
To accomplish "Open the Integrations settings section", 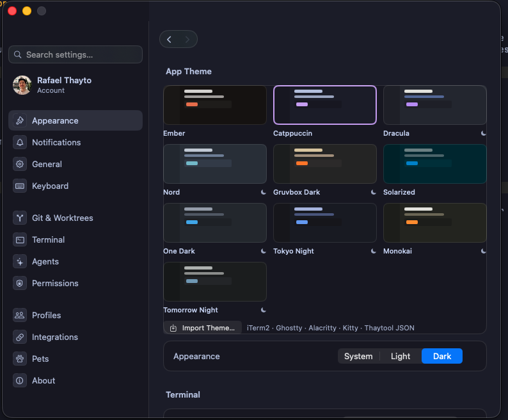I will [x=75, y=337].
